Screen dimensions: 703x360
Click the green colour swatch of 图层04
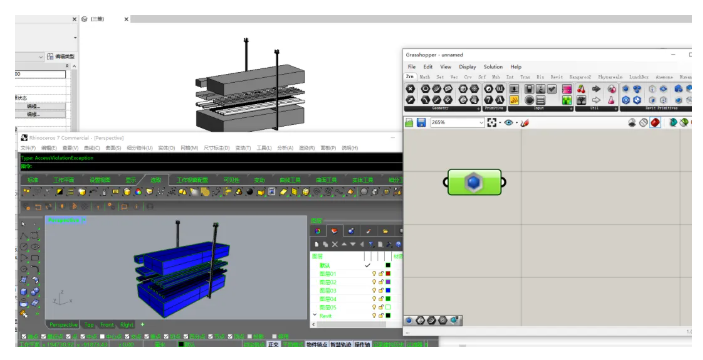click(x=388, y=299)
